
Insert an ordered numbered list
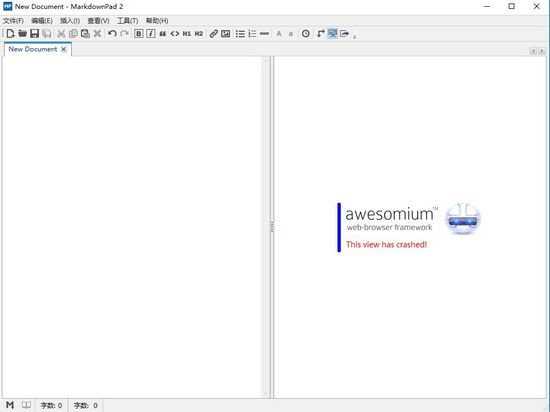[x=252, y=34]
